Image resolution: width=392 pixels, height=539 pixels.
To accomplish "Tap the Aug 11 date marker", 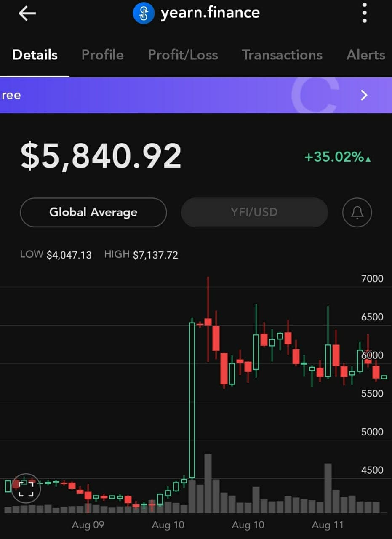I will (x=328, y=525).
